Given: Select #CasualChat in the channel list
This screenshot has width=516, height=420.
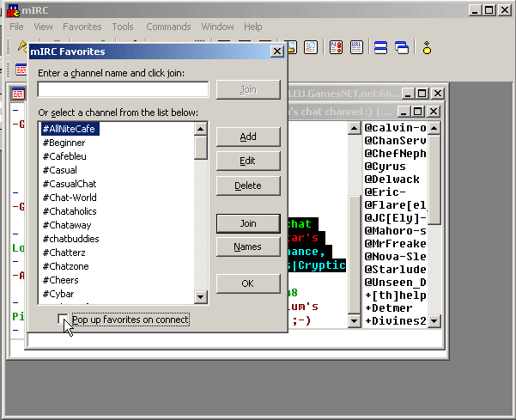Looking at the screenshot, I should [x=70, y=184].
